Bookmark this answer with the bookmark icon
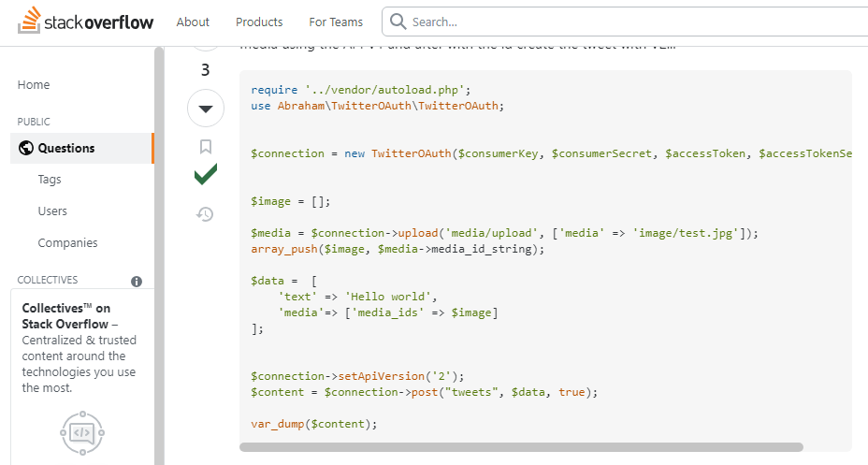 coord(206,146)
